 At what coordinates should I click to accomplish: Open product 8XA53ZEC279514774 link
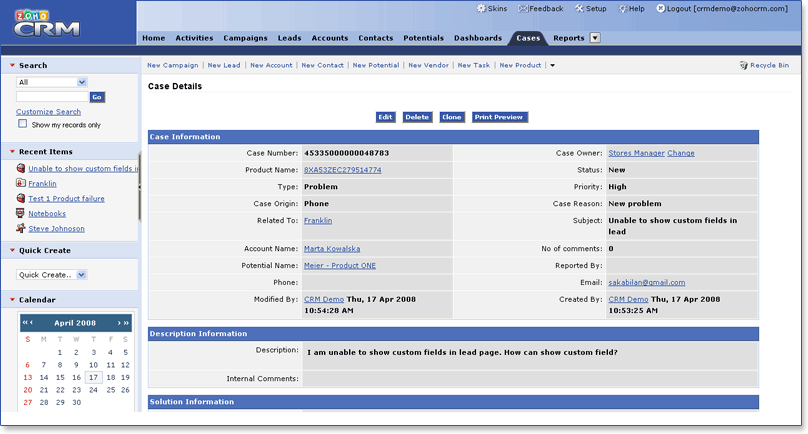tap(343, 170)
